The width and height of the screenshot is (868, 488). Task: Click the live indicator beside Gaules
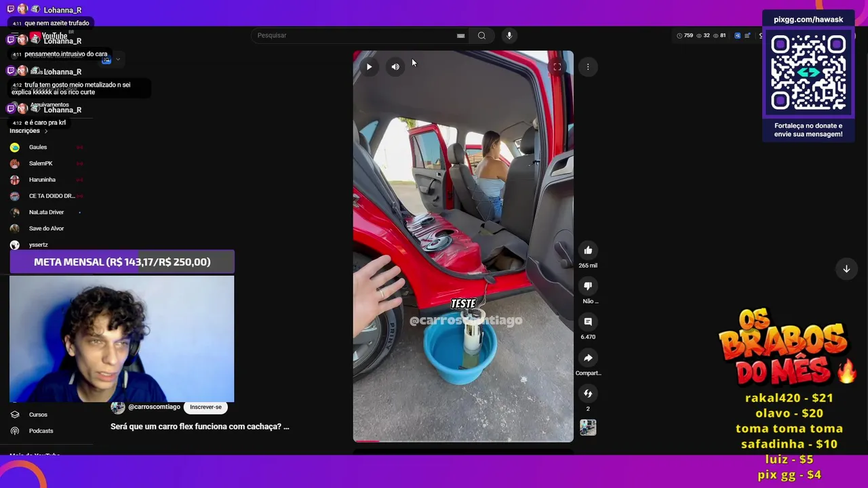point(79,147)
